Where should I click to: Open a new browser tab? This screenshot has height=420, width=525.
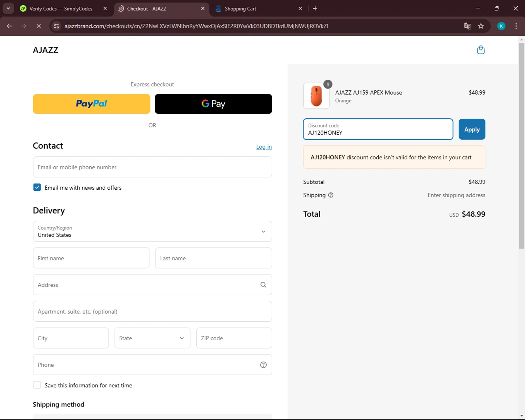315,8
